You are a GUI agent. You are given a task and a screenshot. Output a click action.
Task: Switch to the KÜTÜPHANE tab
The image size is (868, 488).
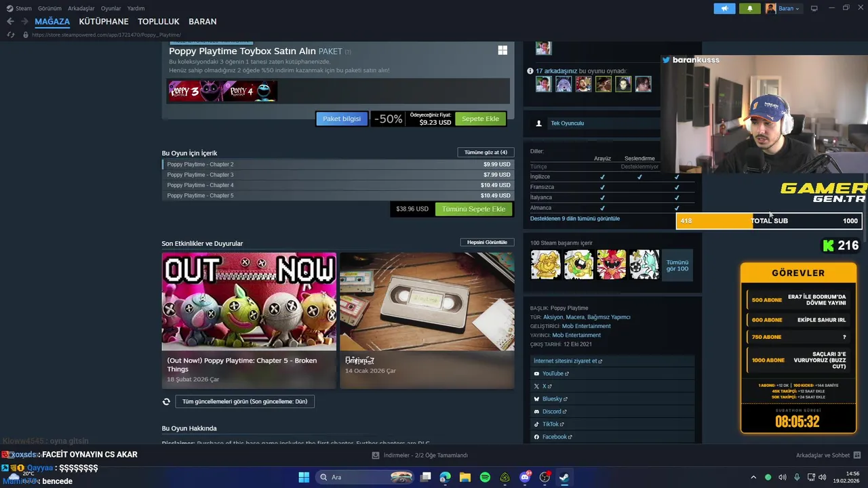[104, 22]
